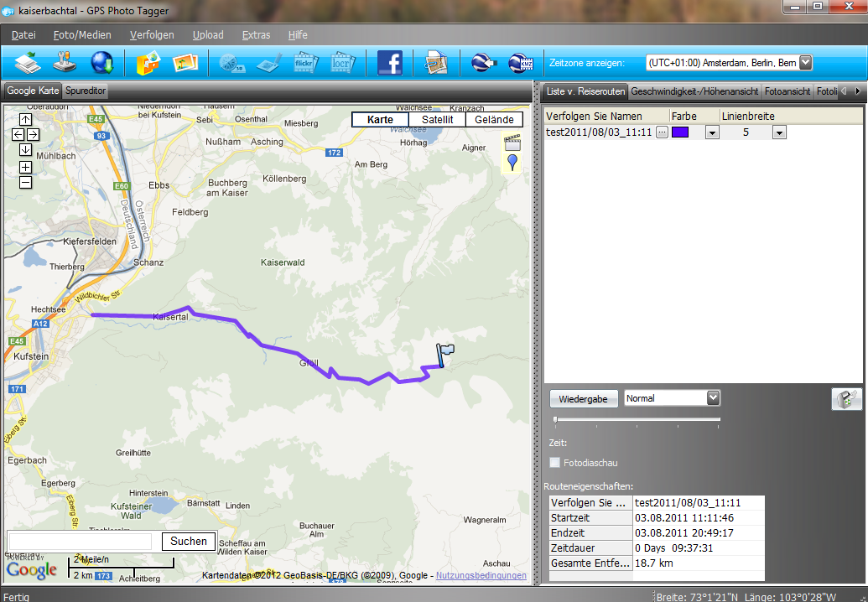Click the map document with paperclip icon
This screenshot has height=602, width=868.
coord(436,63)
